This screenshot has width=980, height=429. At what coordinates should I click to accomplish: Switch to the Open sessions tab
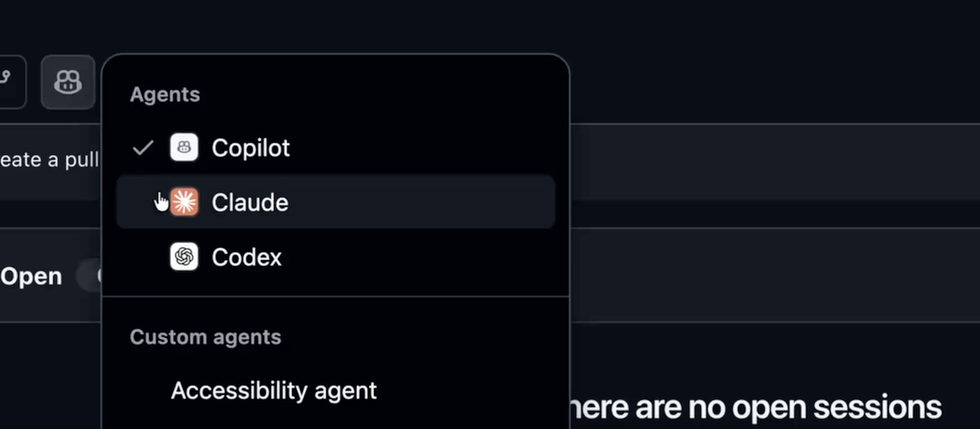pos(31,276)
